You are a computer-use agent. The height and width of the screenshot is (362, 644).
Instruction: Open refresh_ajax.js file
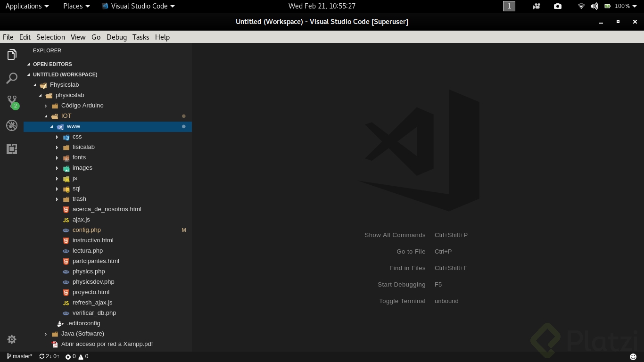[107, 303]
